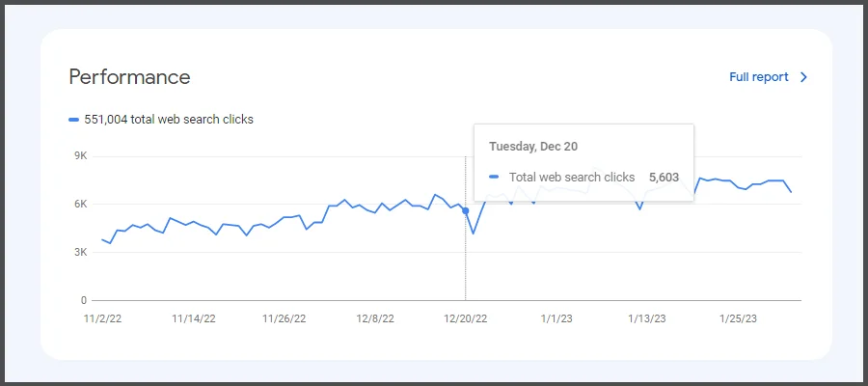868x386 pixels.
Task: Click the 1/13/23 date on the x-axis
Action: tap(648, 317)
